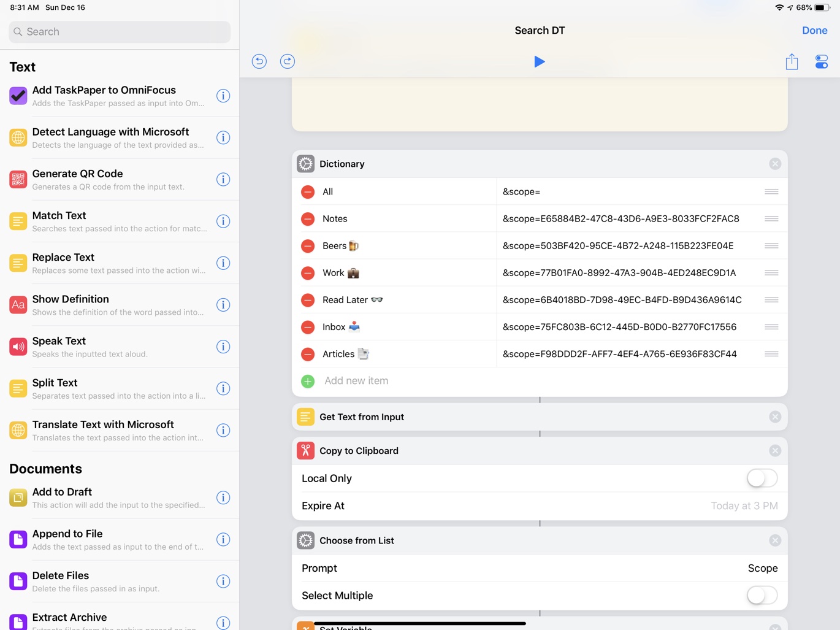Grab reorder handle for Articles row
The width and height of the screenshot is (840, 630).
pyautogui.click(x=771, y=354)
